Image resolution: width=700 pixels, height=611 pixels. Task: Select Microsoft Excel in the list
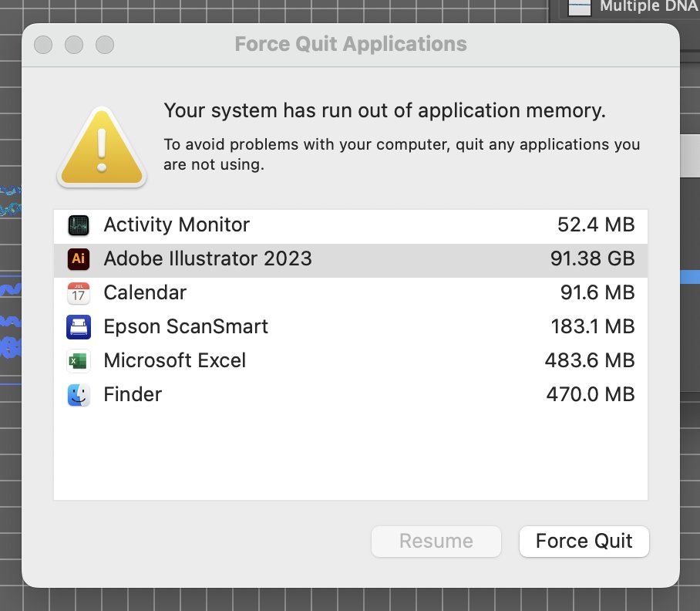click(351, 361)
